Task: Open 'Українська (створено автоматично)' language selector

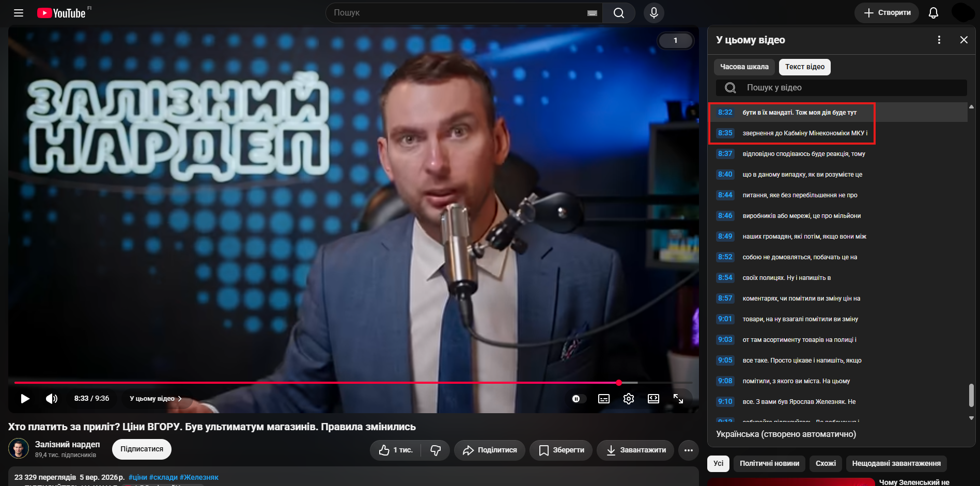Action: (x=786, y=434)
